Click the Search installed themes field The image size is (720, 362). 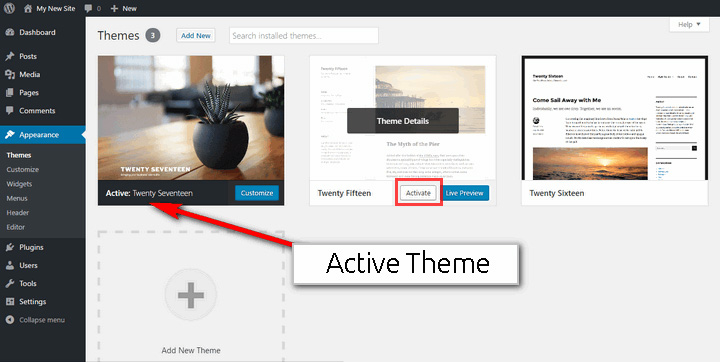[304, 35]
